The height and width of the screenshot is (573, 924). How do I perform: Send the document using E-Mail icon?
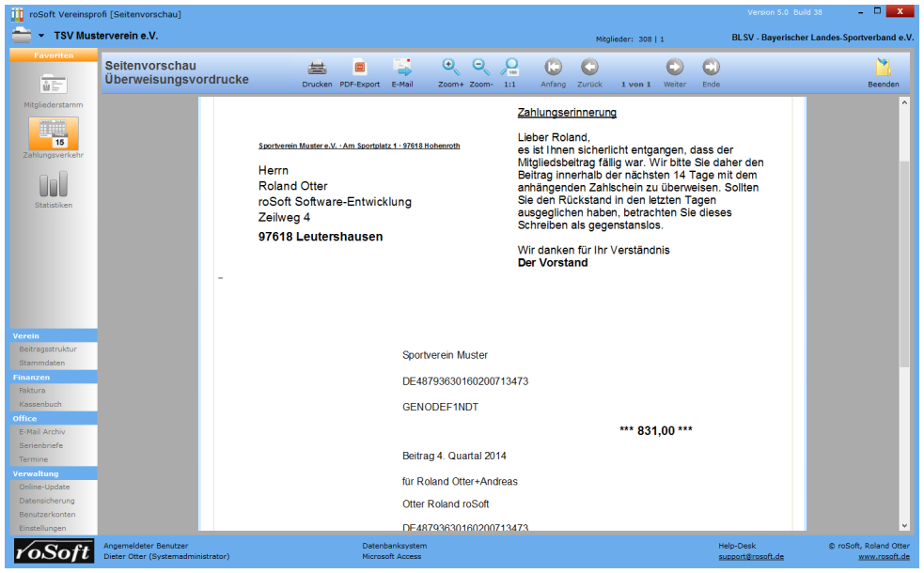[402, 68]
